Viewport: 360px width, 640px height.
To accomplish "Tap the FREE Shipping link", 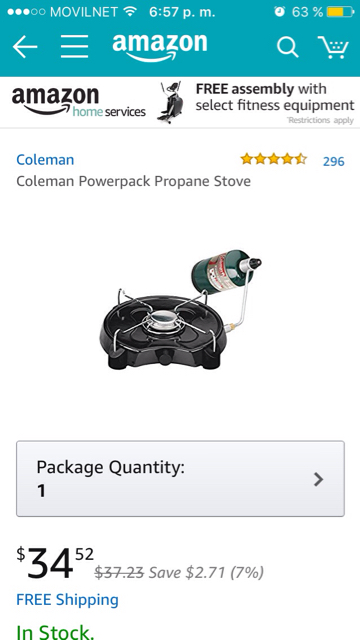I will coord(67,600).
